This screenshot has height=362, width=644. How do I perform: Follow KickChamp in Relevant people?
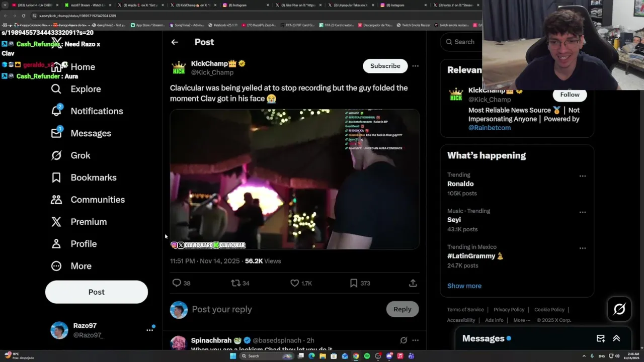(x=570, y=95)
